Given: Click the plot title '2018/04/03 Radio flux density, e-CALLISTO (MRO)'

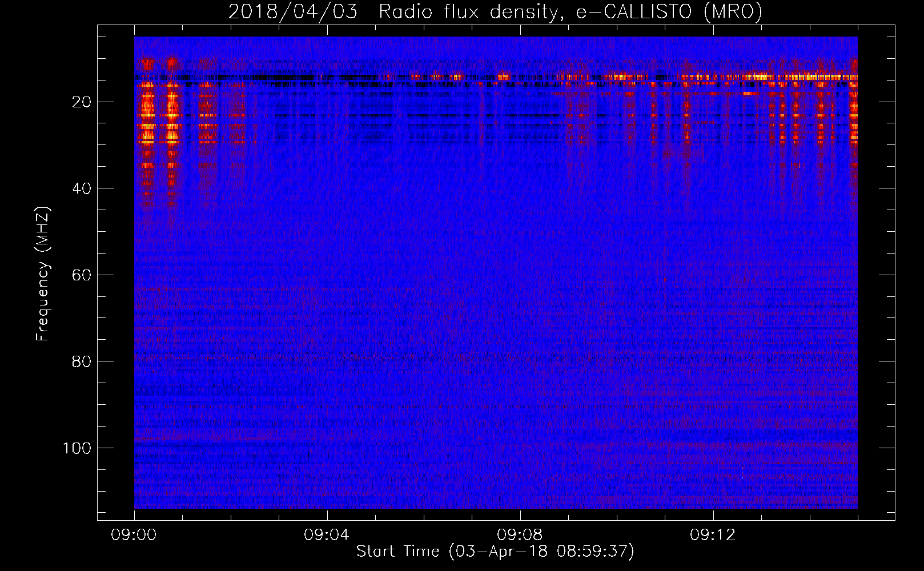Looking at the screenshot, I should tap(495, 12).
